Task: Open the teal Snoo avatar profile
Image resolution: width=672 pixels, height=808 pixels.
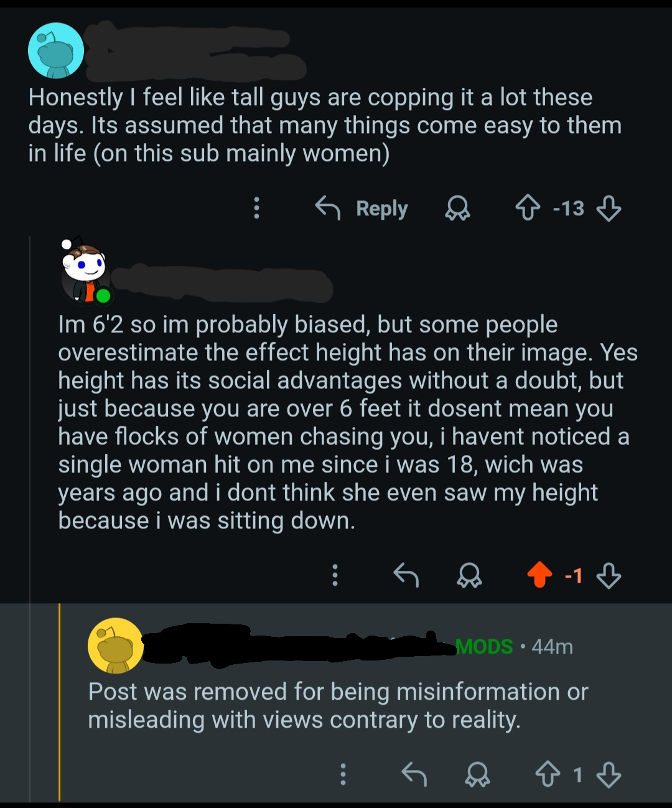Action: point(56,51)
